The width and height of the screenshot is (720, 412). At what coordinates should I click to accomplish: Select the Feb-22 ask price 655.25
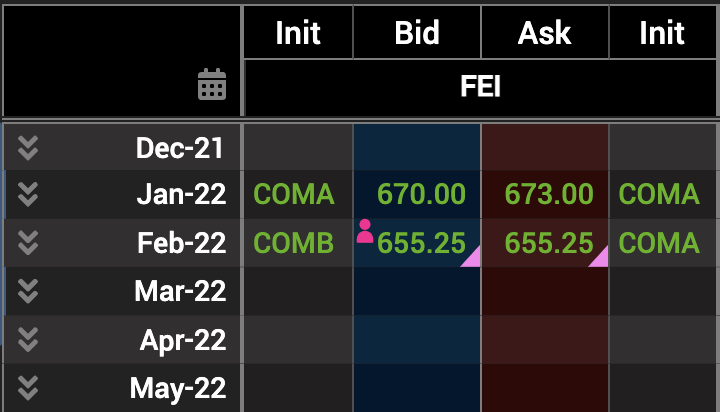click(549, 243)
